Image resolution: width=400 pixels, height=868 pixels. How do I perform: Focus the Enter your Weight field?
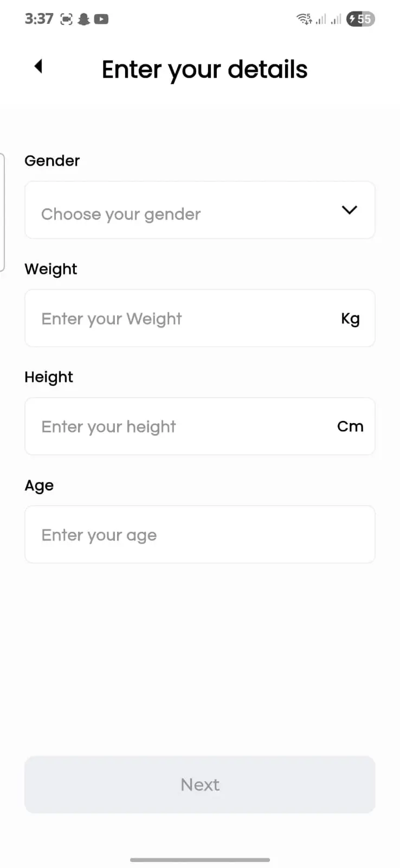pos(179,318)
